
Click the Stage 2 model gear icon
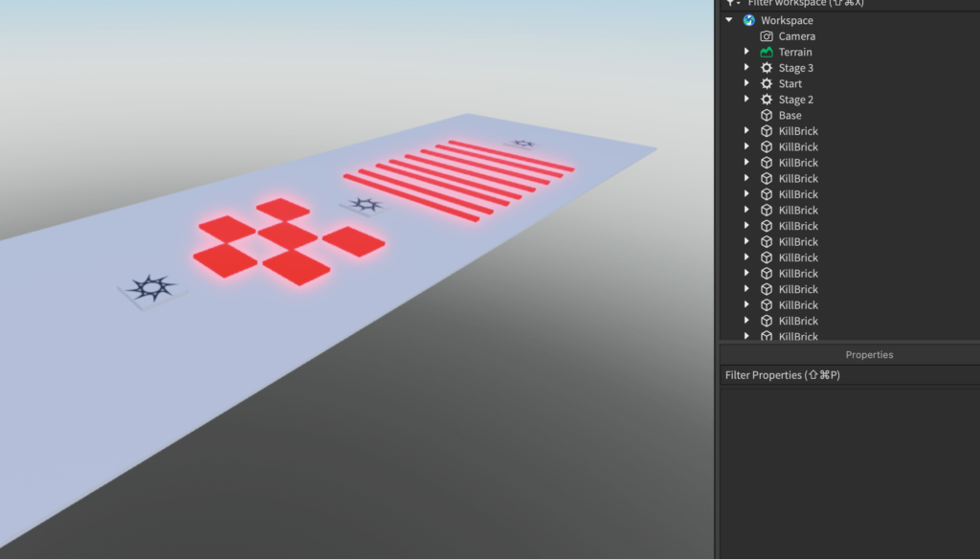(x=767, y=100)
